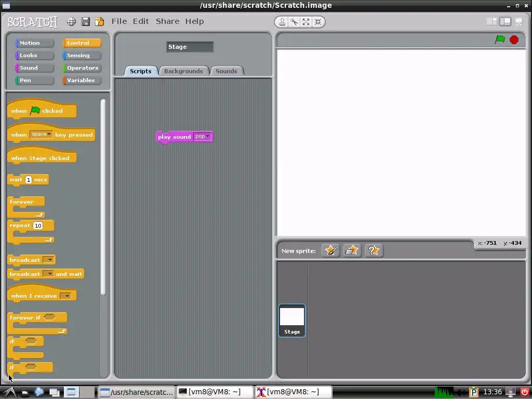532x399 pixels.
Task: Switch to the Scripts tab
Action: (x=140, y=71)
